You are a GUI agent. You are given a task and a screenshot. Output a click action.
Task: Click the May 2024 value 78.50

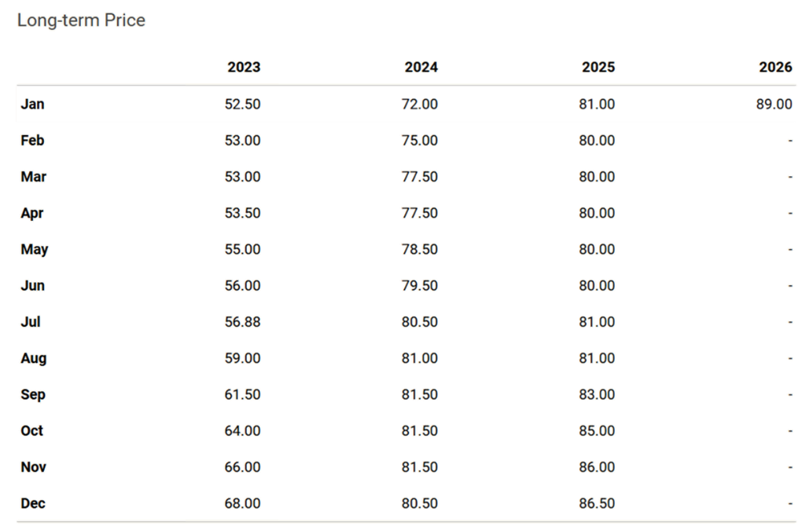pyautogui.click(x=420, y=249)
